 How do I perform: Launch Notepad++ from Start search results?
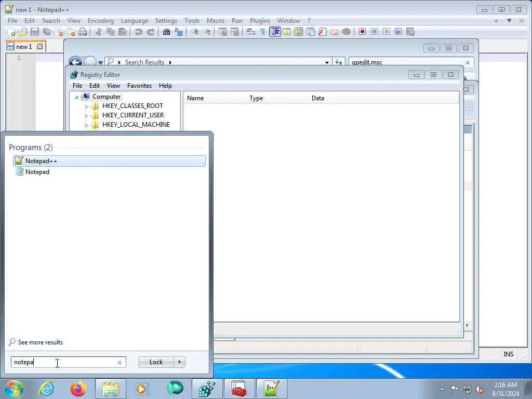pyautogui.click(x=109, y=161)
